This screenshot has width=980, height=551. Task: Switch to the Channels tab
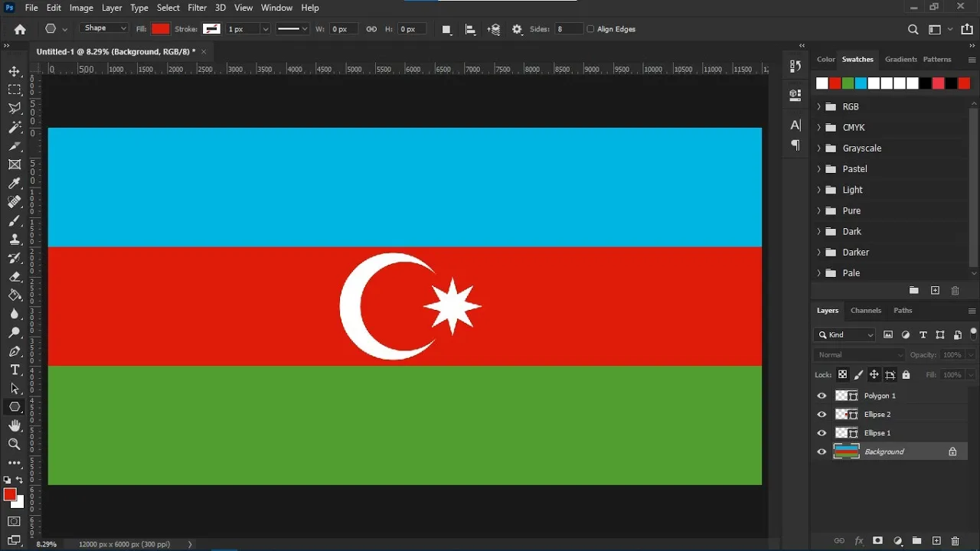point(866,311)
